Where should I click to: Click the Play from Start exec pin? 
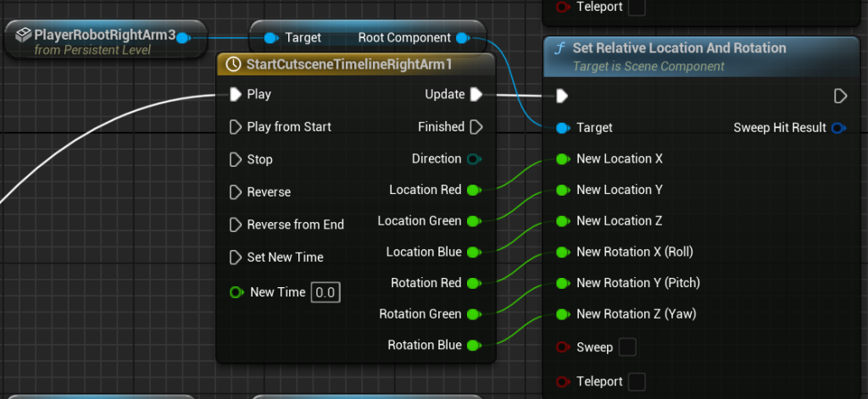235,127
